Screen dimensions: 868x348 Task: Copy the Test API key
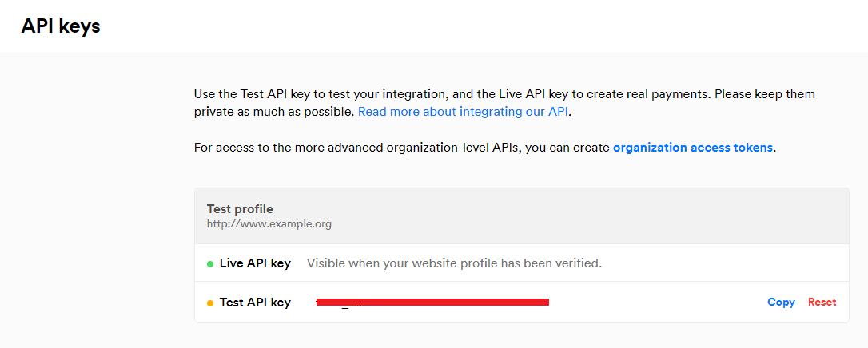click(x=781, y=302)
